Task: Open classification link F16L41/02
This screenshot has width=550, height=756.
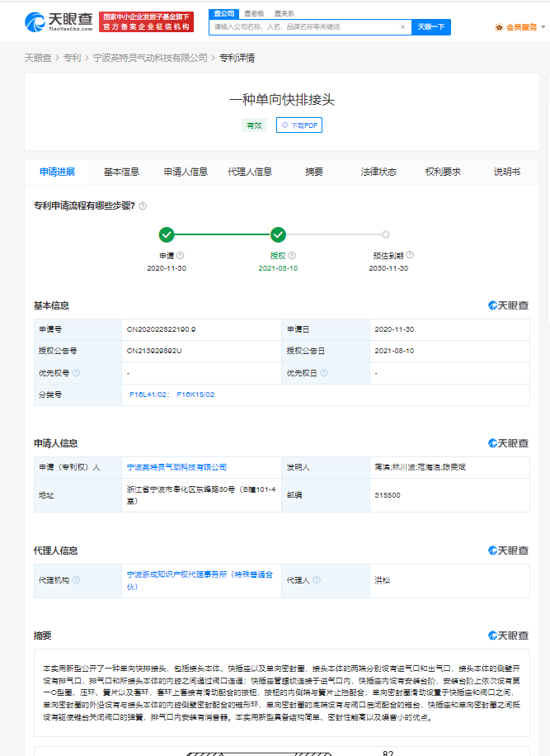Action: (x=149, y=395)
